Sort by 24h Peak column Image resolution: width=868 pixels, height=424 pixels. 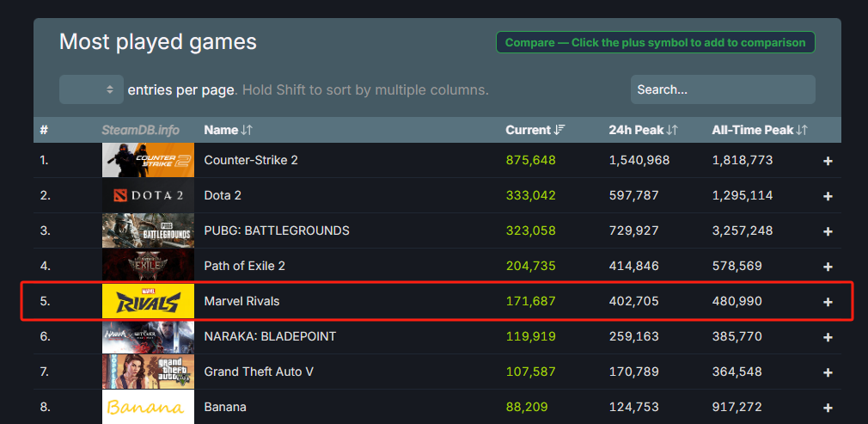(643, 130)
